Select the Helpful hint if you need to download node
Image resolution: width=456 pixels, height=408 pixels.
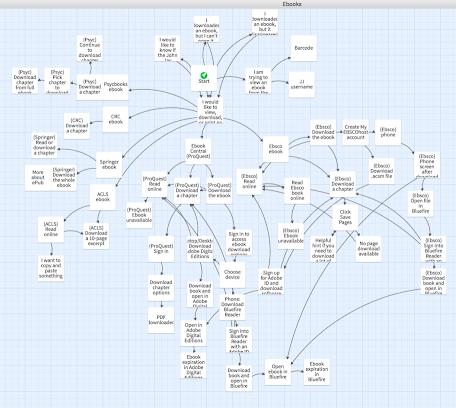[x=323, y=249]
